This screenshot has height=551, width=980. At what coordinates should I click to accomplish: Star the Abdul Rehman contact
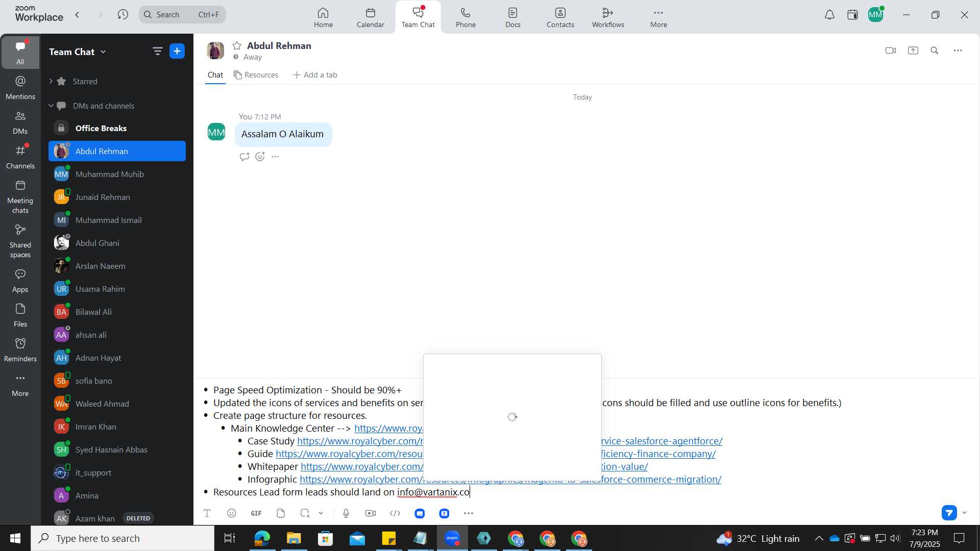[237, 45]
